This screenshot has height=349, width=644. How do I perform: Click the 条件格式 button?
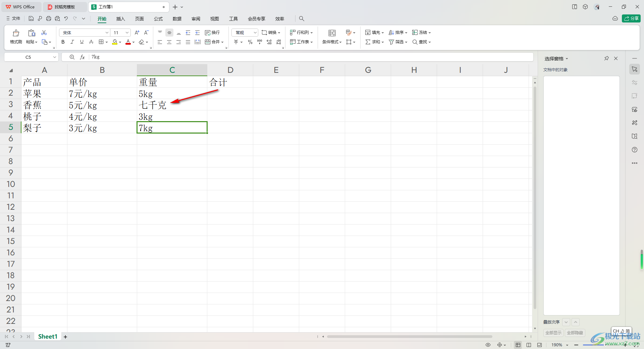coord(332,37)
